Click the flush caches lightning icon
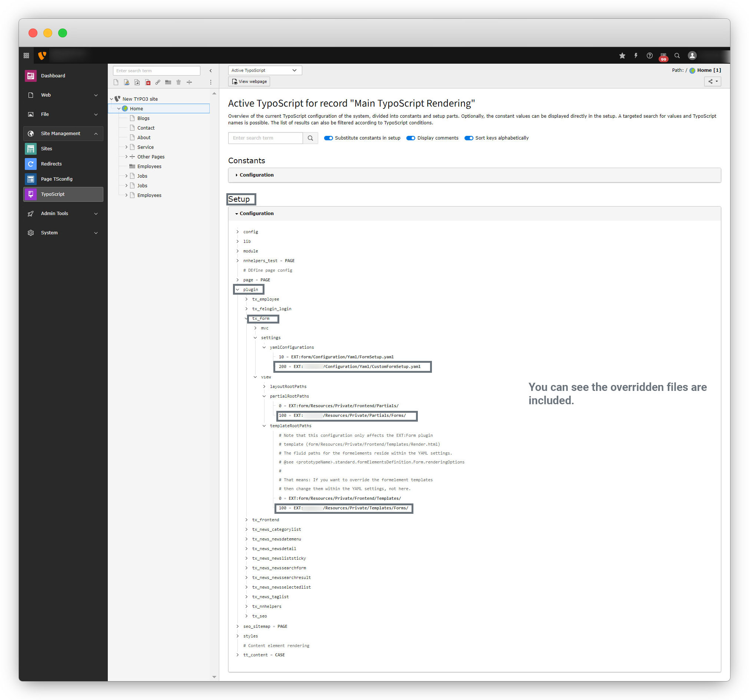The width and height of the screenshot is (749, 700). point(636,56)
